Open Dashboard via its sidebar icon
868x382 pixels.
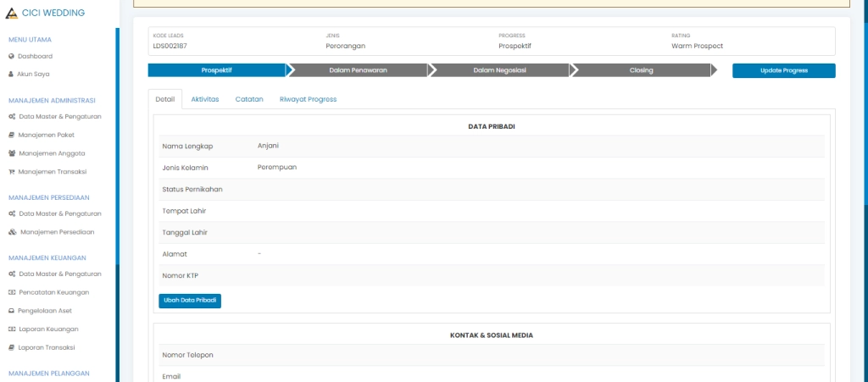pyautogui.click(x=11, y=56)
